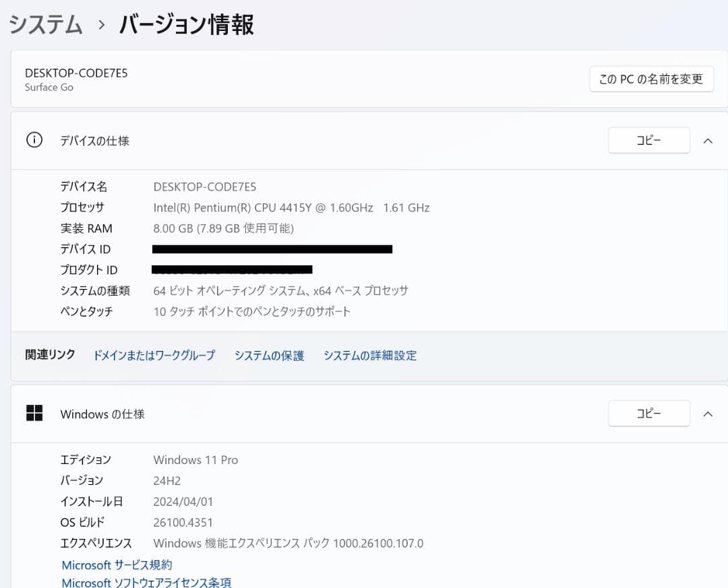Viewport: 728px width, 588px height.
Task: Open Microsoft サービス規約 link
Action: (x=116, y=565)
